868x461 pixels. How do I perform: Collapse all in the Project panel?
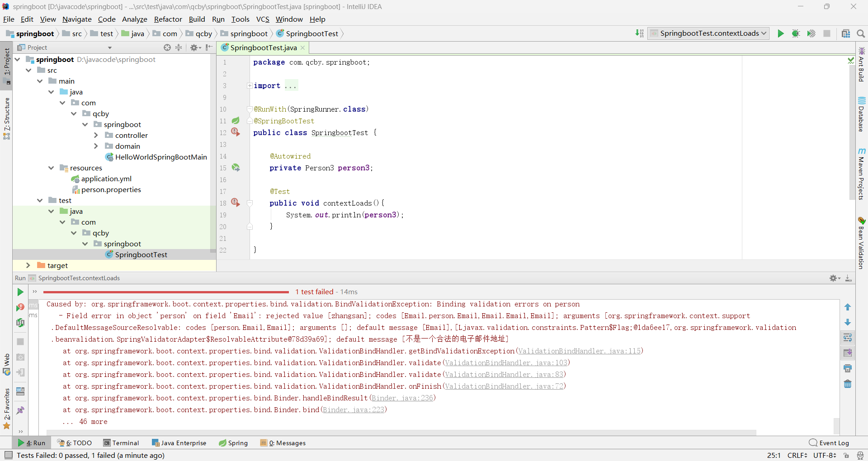pos(179,47)
